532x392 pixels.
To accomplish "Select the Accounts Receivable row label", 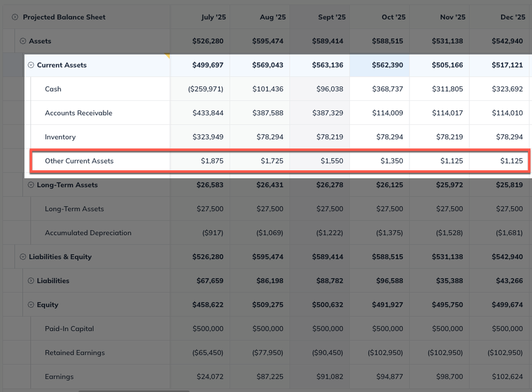I will (78, 113).
